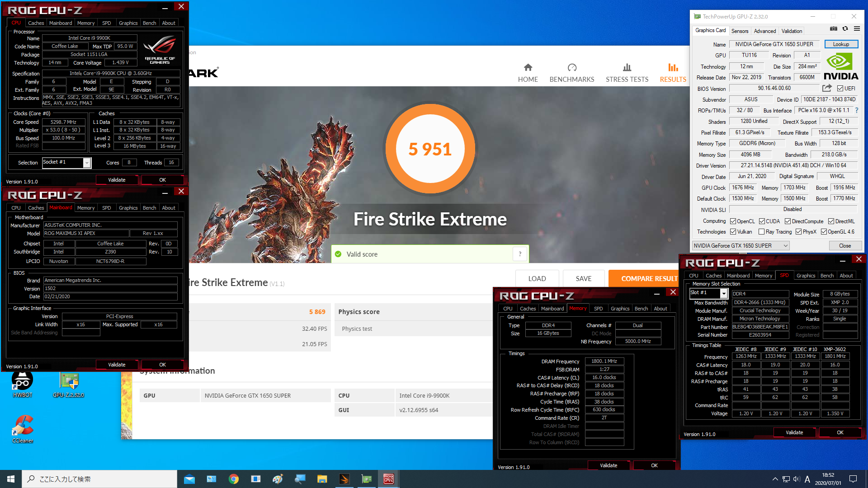Image resolution: width=868 pixels, height=488 pixels.
Task: Open File Explorer from the taskbar
Action: (x=322, y=479)
